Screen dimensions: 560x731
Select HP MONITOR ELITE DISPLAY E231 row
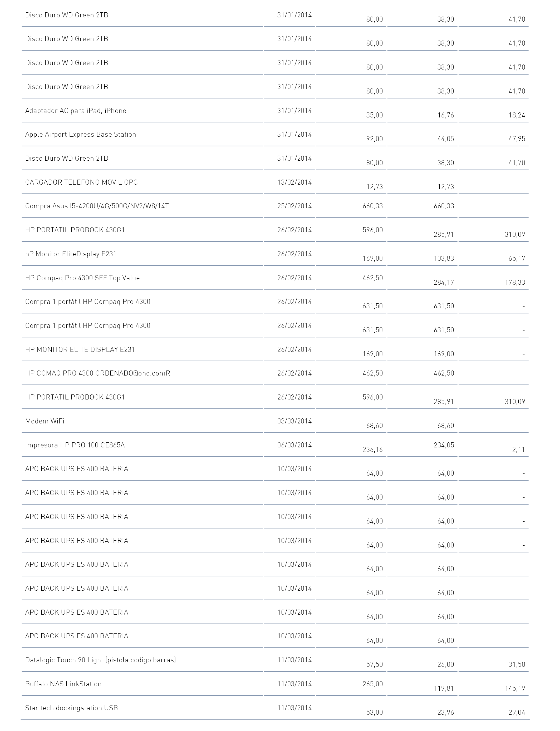(x=275, y=349)
